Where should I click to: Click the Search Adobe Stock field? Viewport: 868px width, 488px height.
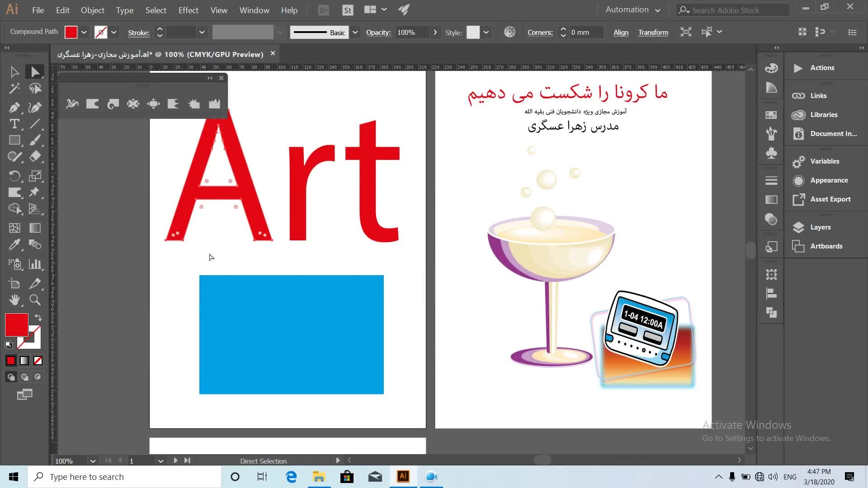731,10
